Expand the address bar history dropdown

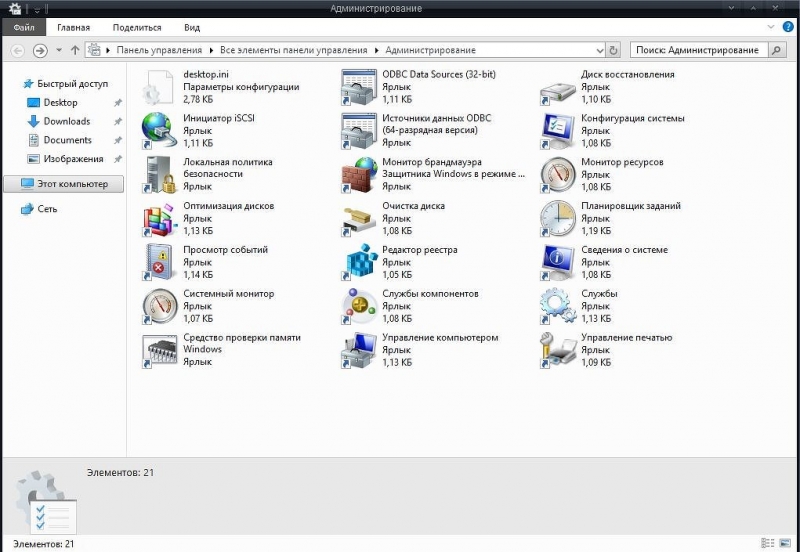click(600, 50)
